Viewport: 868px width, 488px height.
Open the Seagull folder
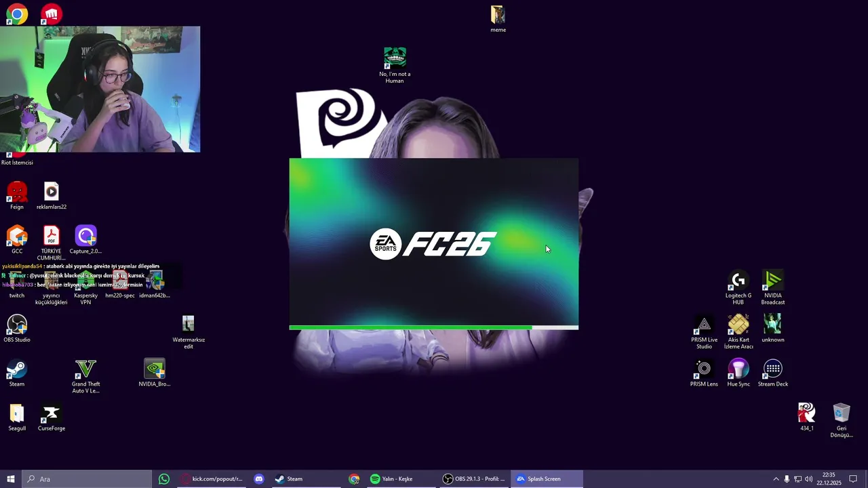point(17,418)
